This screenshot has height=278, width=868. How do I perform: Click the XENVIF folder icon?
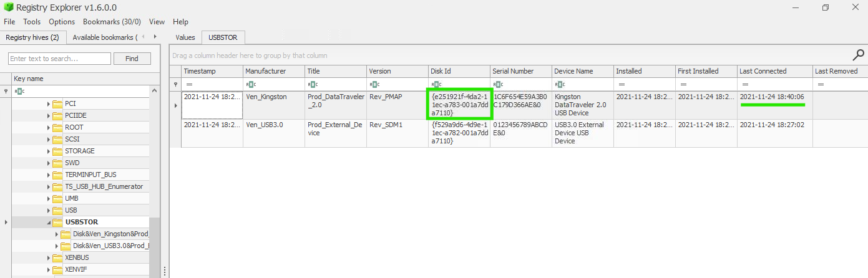57,269
